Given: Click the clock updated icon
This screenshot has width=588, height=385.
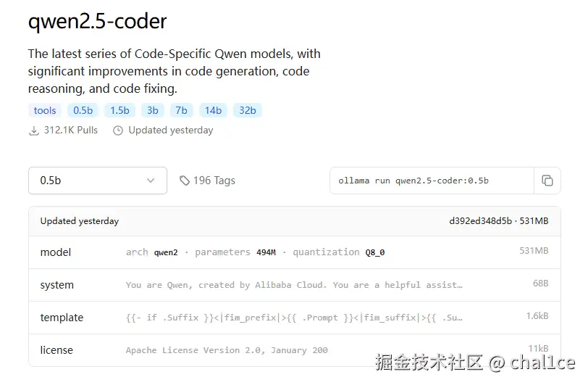Looking at the screenshot, I should [118, 131].
